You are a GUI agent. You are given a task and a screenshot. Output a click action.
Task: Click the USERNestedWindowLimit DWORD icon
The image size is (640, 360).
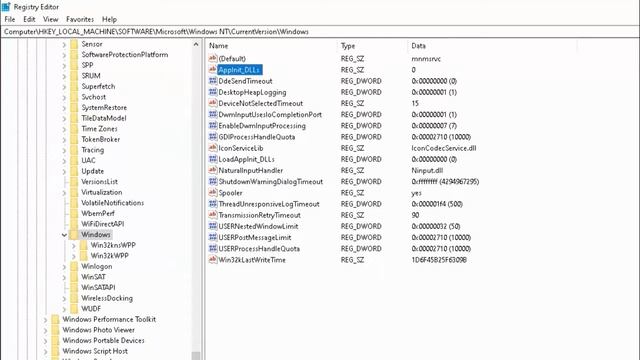pyautogui.click(x=213, y=226)
